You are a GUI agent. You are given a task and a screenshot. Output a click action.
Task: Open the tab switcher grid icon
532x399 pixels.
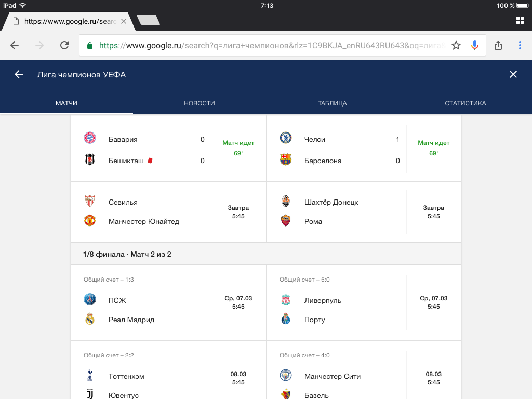(520, 20)
